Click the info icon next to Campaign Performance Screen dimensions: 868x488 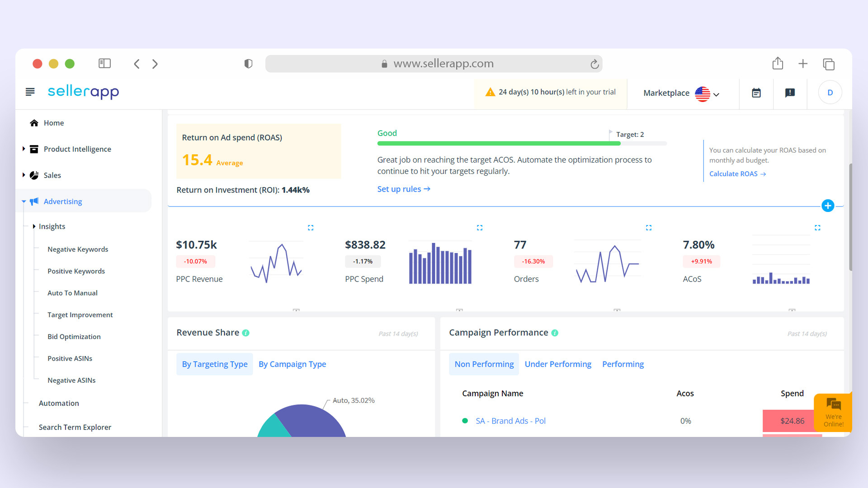click(555, 333)
